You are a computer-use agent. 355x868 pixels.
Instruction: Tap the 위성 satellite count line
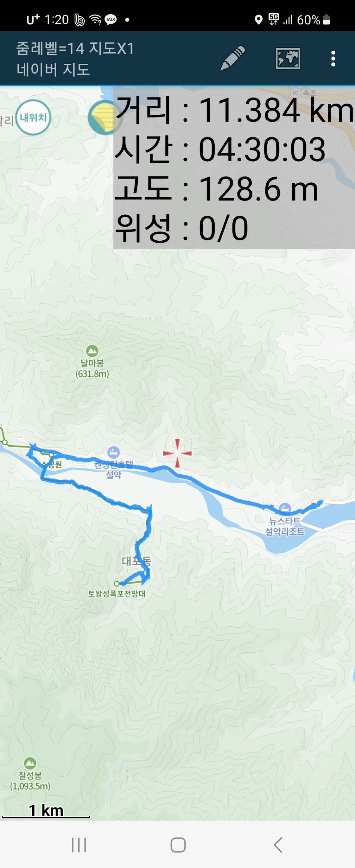coord(181,228)
